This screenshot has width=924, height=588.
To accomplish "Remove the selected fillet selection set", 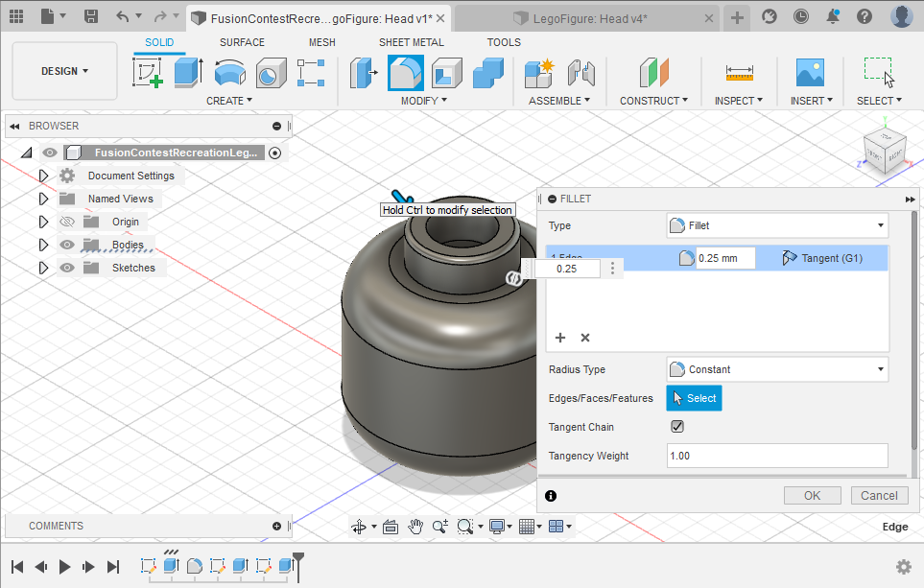I will coord(585,338).
